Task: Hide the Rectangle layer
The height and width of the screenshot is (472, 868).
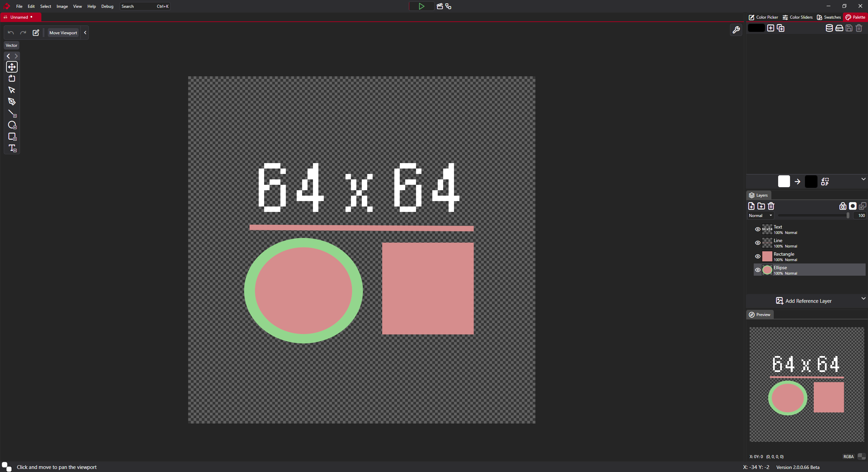Action: pos(758,256)
